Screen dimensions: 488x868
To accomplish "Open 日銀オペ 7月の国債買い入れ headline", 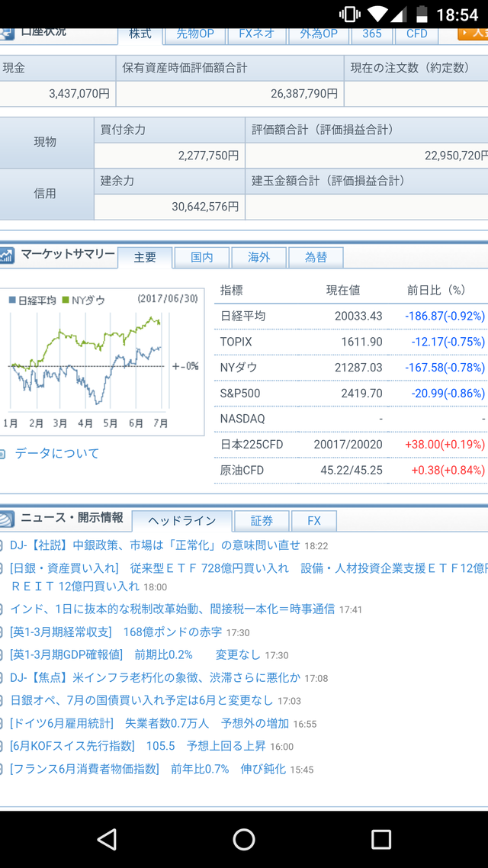I will pos(142,700).
